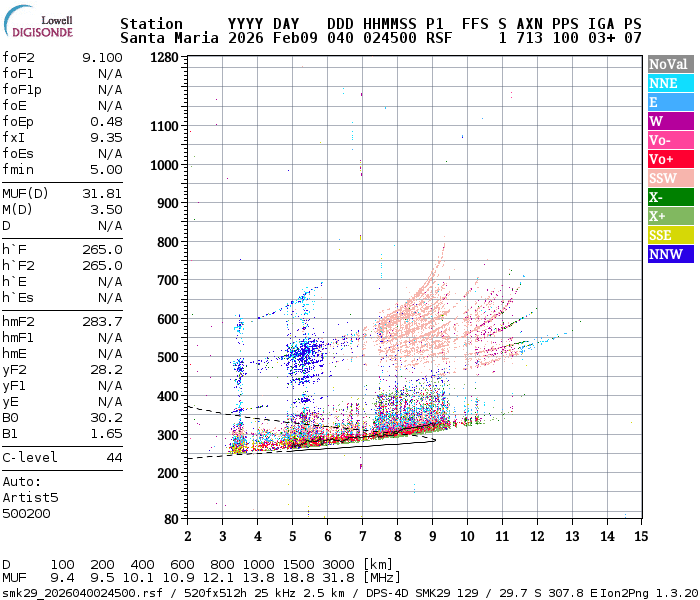Select the E light-blue legend swatch

point(671,102)
